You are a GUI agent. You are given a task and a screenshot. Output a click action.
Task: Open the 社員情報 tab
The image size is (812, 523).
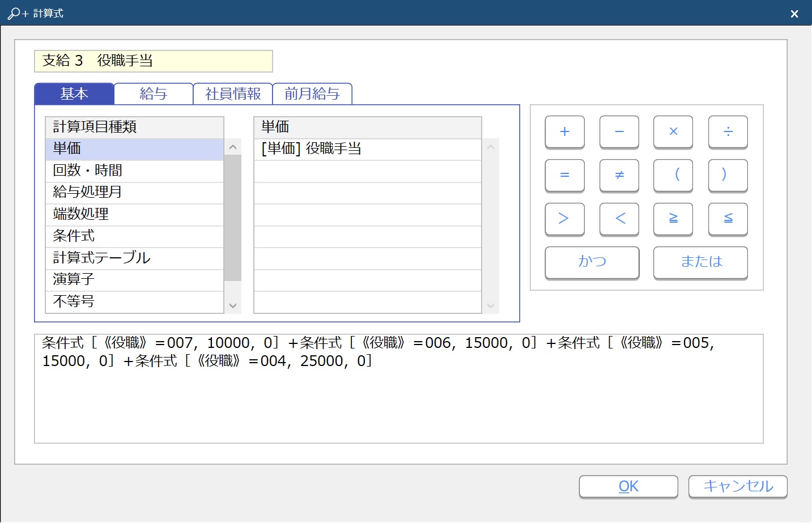point(233,94)
